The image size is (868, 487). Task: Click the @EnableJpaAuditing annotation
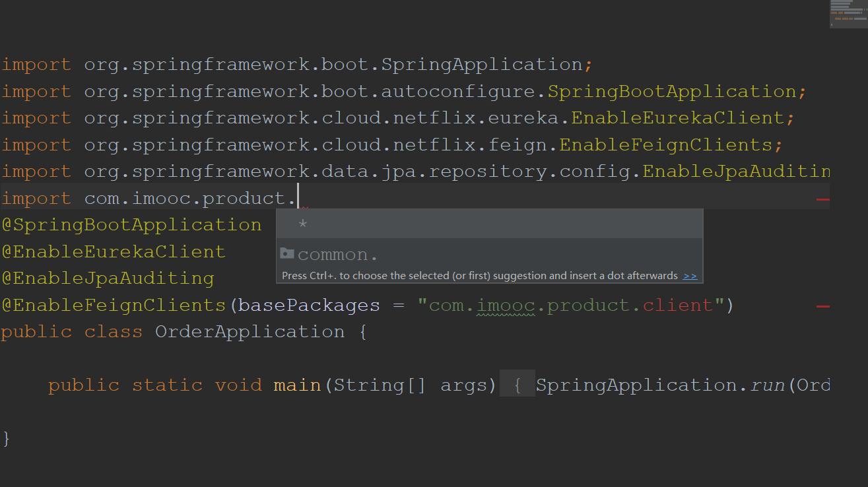[x=108, y=278]
